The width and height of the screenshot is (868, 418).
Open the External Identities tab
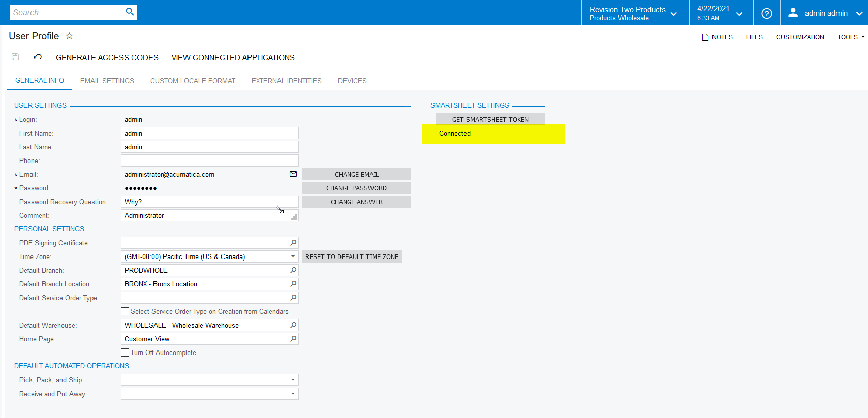(287, 81)
